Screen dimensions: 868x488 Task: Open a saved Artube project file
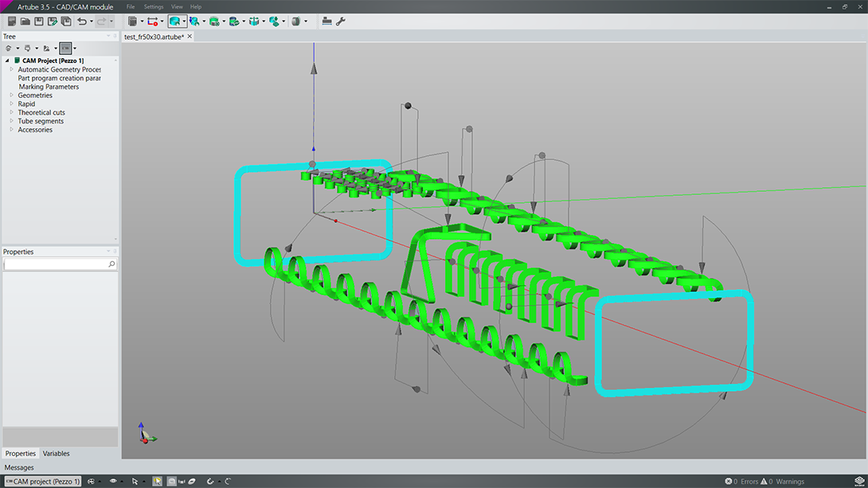tap(24, 21)
